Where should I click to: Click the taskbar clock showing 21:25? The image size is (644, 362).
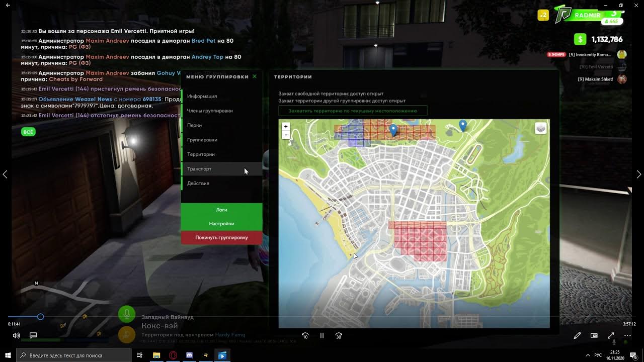616,355
